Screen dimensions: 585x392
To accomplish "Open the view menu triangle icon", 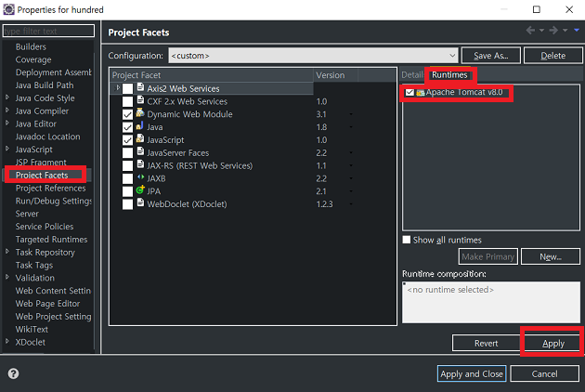I will (577, 30).
